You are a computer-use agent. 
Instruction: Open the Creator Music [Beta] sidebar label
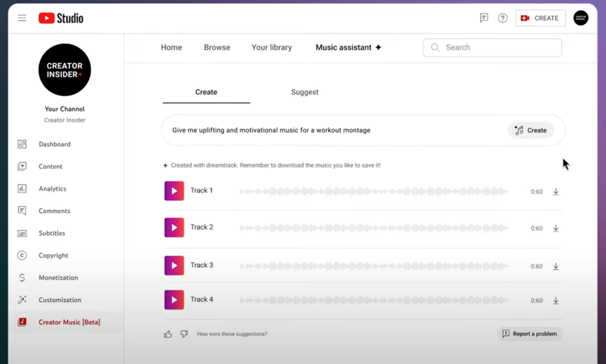click(x=69, y=322)
